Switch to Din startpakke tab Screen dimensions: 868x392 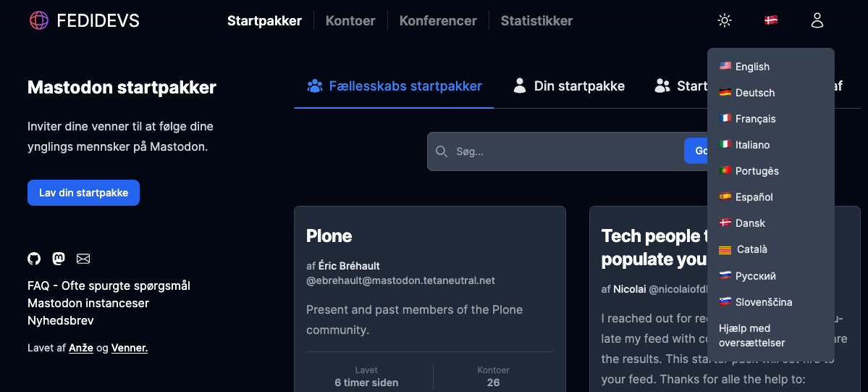point(568,86)
